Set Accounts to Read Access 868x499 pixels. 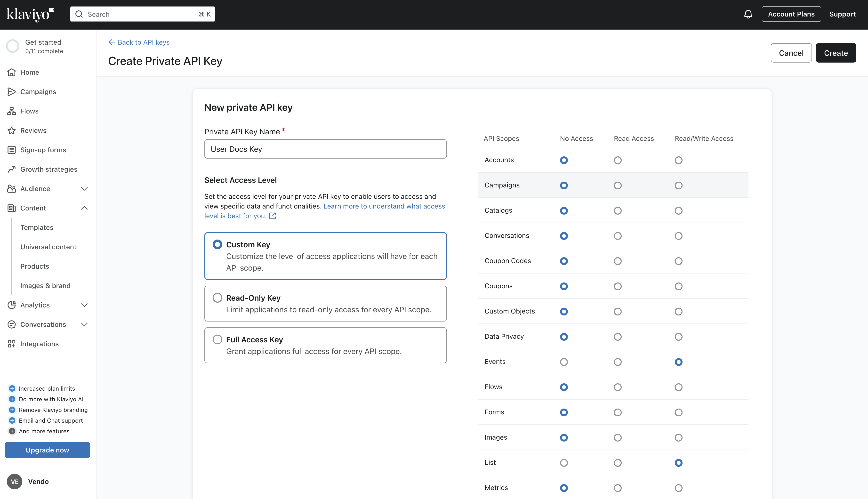tap(618, 161)
